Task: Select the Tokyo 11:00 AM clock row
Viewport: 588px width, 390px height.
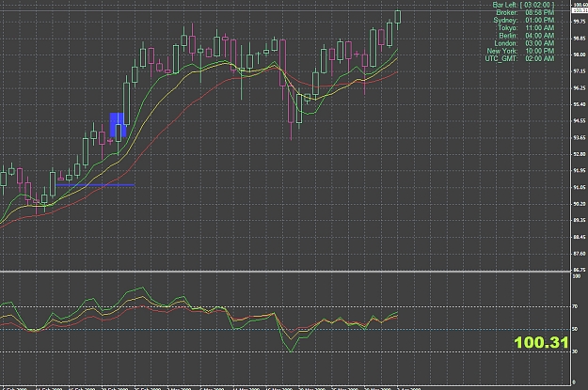Action: coord(526,28)
